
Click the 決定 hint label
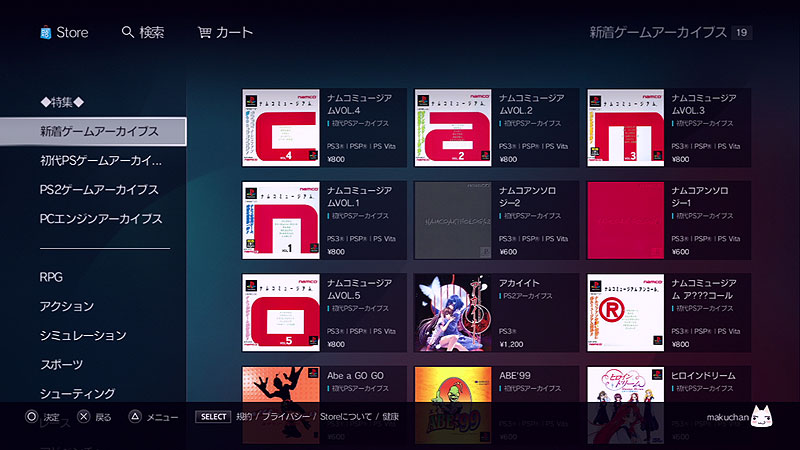coord(52,417)
